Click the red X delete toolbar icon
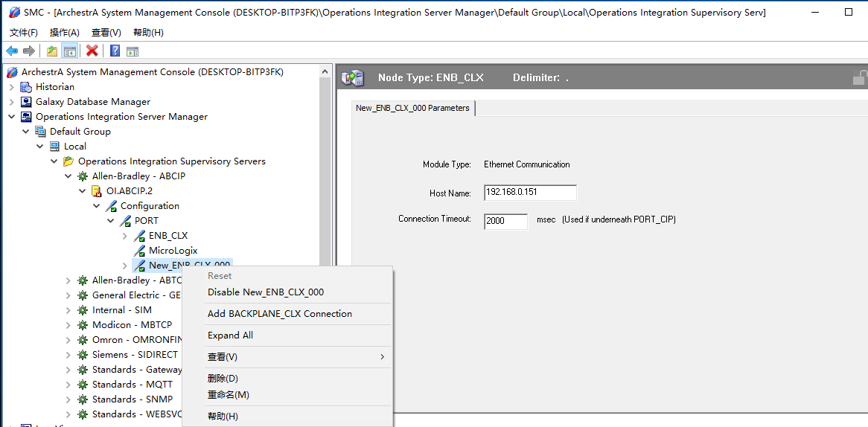 point(92,51)
